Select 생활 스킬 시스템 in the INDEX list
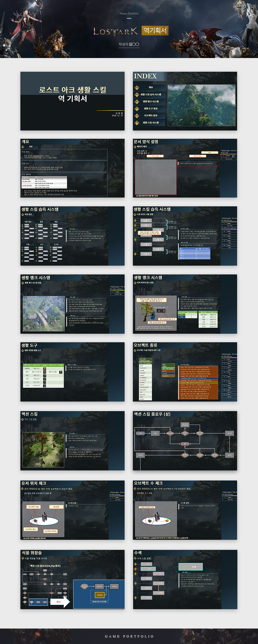The image size is (258, 644). (x=151, y=123)
